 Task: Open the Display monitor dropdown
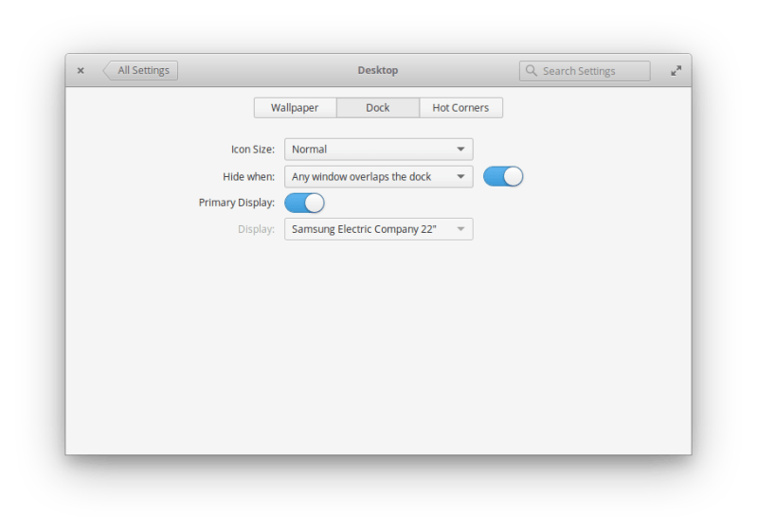pyautogui.click(x=379, y=229)
